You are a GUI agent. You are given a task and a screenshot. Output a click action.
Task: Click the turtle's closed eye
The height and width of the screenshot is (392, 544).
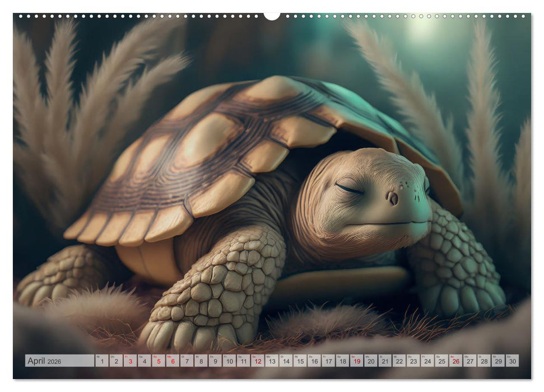(349, 190)
